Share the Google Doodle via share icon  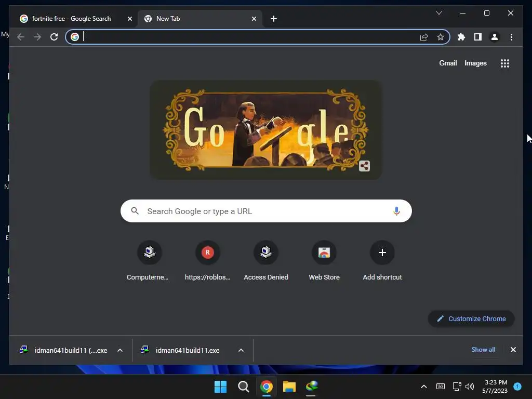[x=364, y=166]
